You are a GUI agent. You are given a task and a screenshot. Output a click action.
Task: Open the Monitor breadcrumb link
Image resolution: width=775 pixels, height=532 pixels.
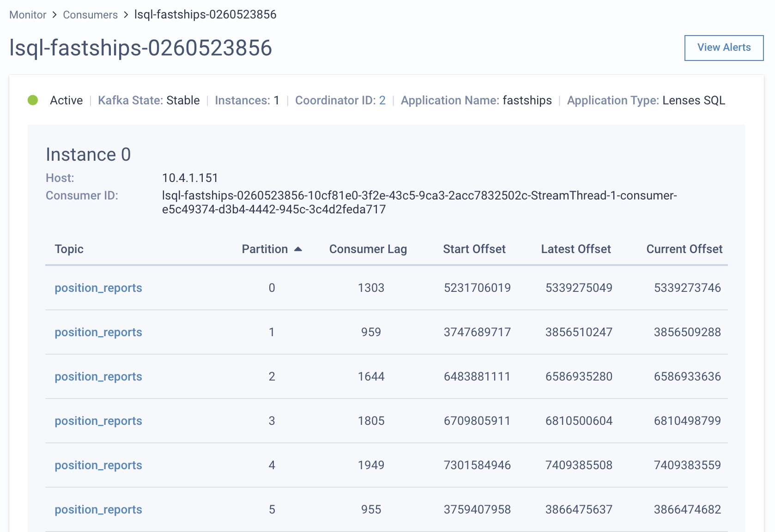tap(28, 15)
